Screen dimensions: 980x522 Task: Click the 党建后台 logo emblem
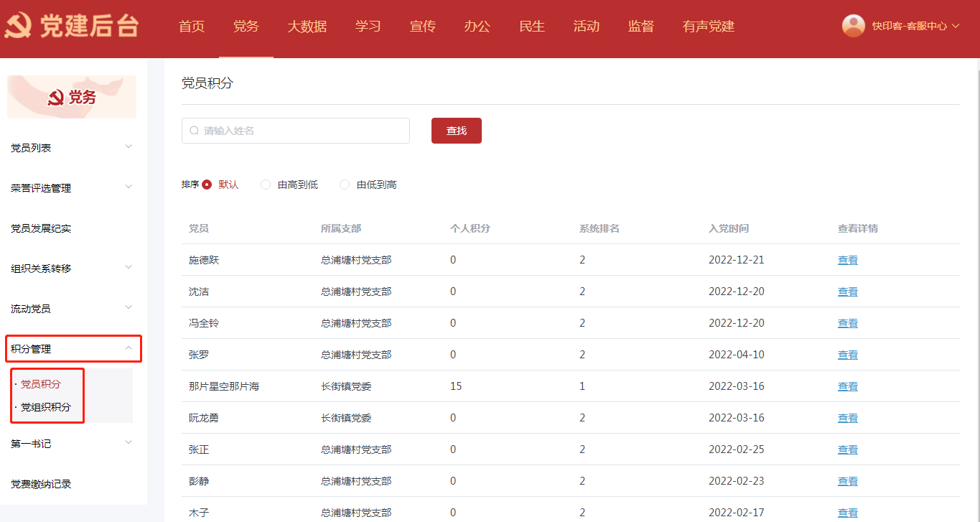pos(18,27)
